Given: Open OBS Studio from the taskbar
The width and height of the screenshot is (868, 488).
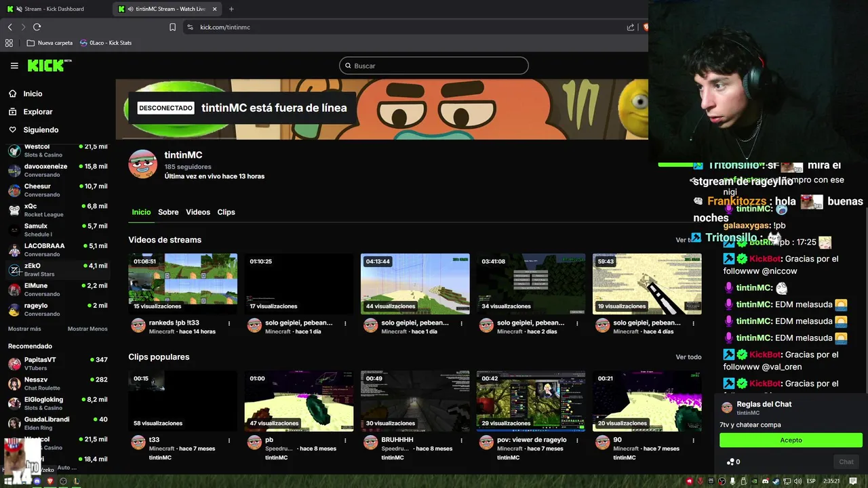Looking at the screenshot, I should [63, 481].
